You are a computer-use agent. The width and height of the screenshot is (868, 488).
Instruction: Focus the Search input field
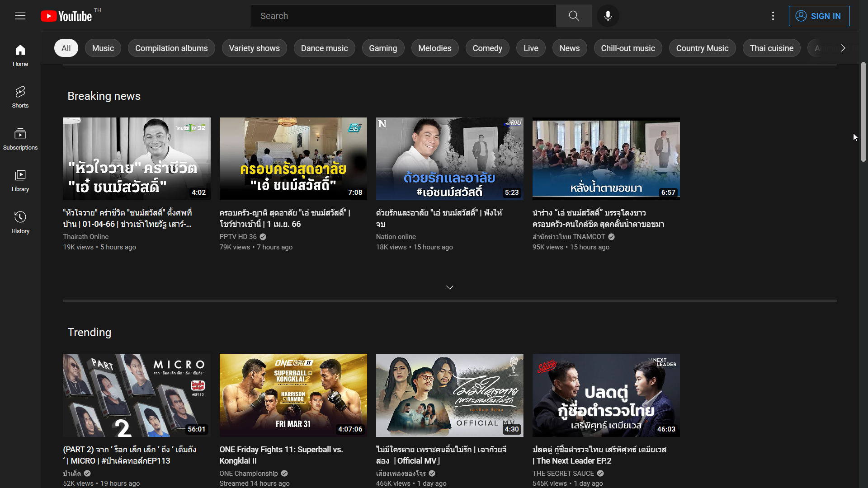click(x=404, y=16)
